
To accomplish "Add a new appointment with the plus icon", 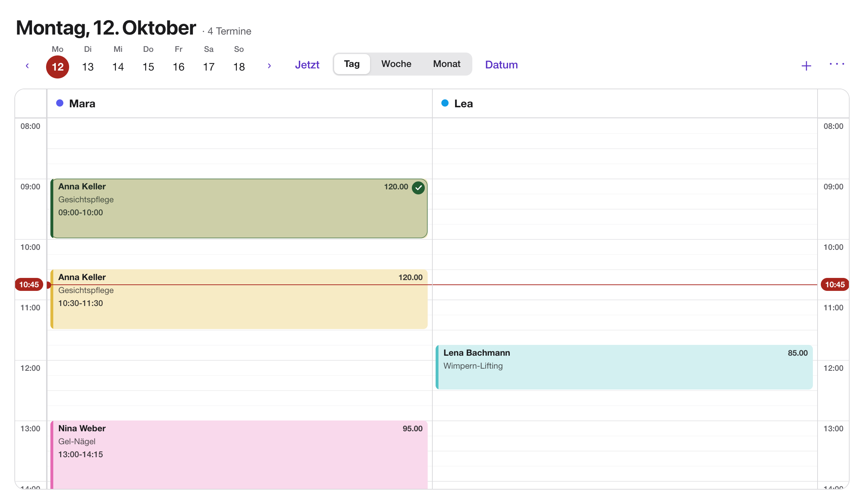I will (x=806, y=66).
